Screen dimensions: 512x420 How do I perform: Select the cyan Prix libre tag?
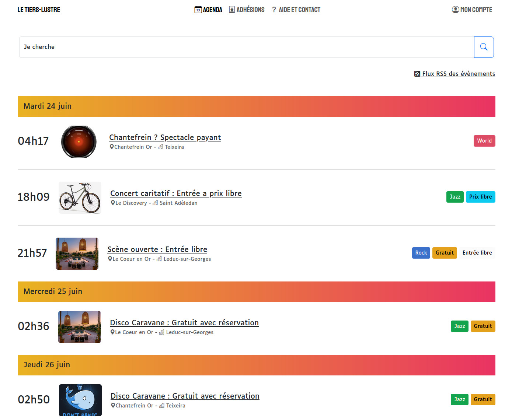(480, 197)
